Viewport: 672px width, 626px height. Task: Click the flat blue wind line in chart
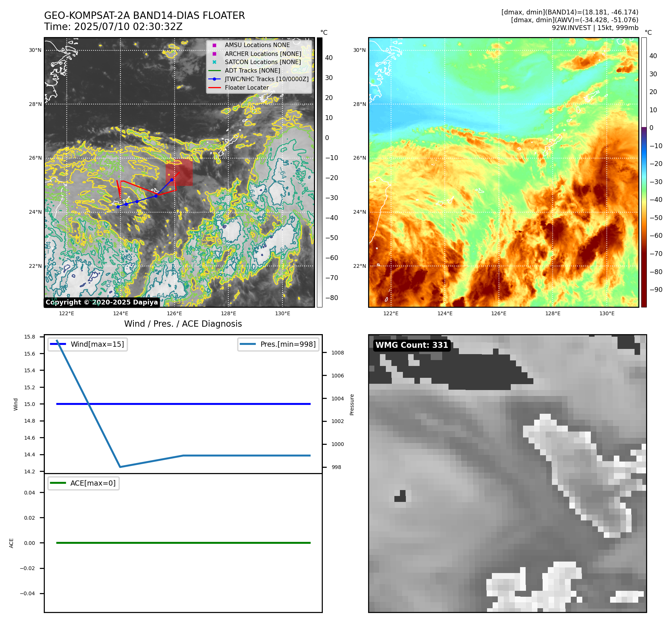(183, 404)
